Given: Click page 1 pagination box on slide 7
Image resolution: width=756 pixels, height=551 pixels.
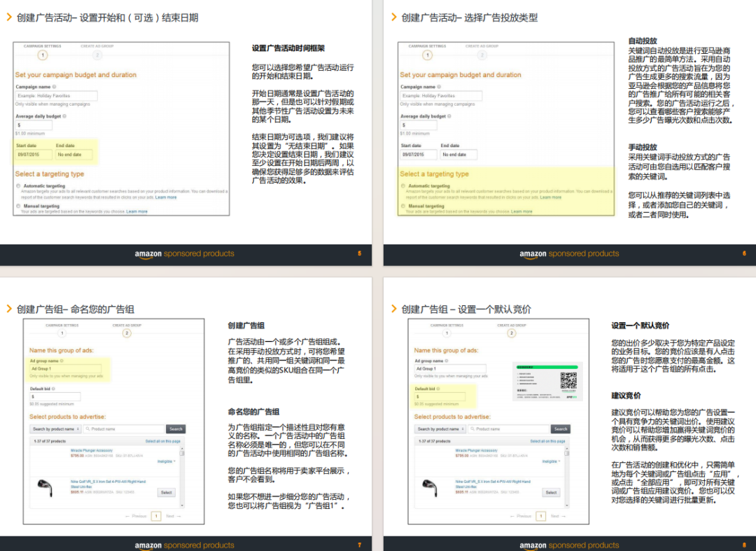Looking at the screenshot, I should (156, 516).
